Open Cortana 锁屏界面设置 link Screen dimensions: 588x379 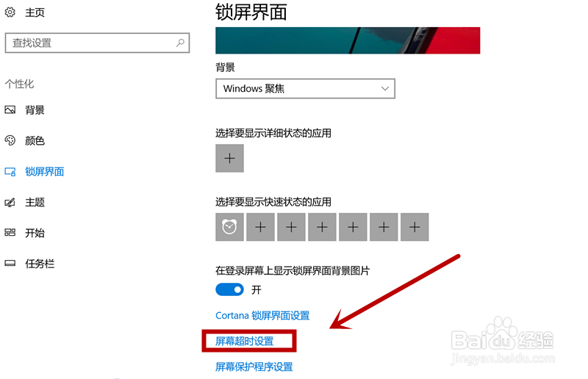tap(262, 316)
